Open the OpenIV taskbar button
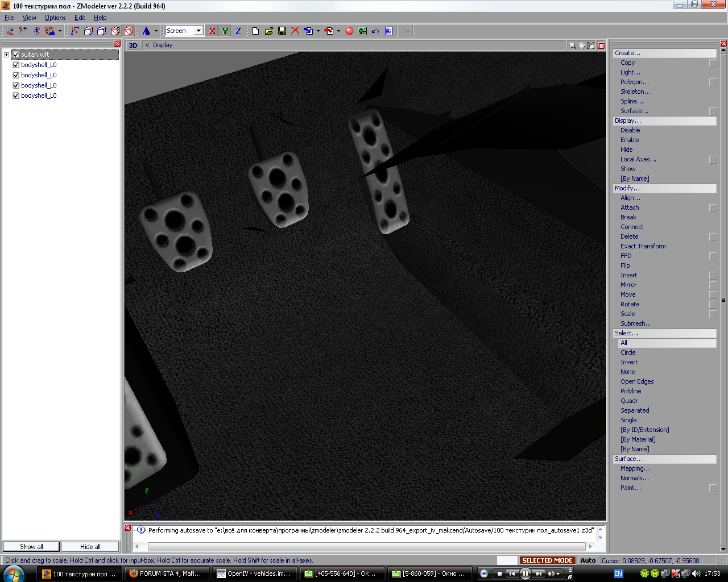 click(255, 574)
